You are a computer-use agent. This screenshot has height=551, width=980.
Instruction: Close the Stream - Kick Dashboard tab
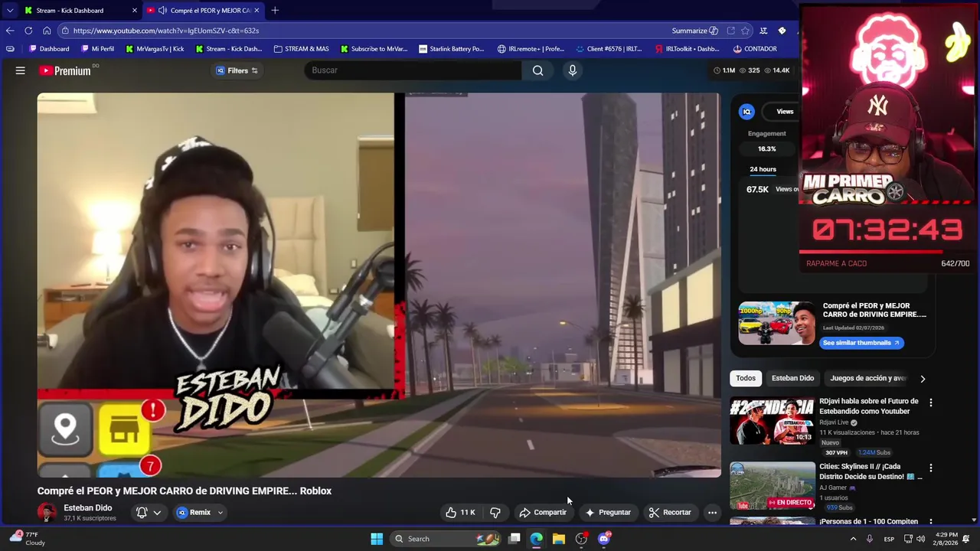tap(135, 10)
